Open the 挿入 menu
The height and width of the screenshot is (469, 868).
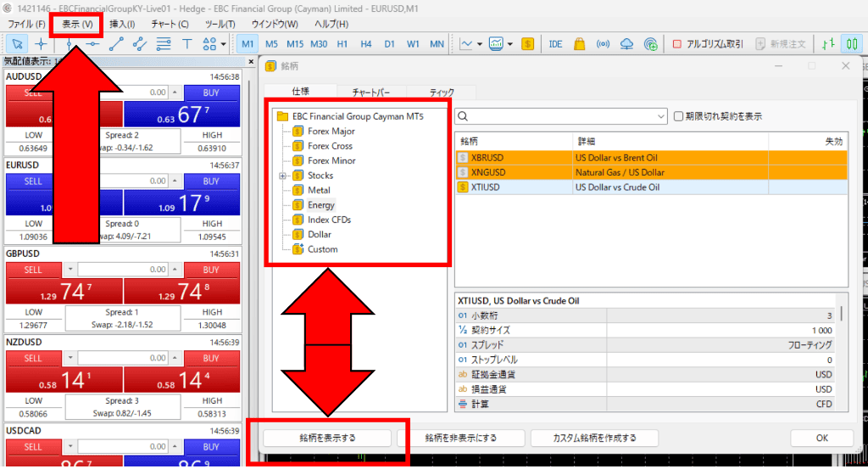pyautogui.click(x=122, y=24)
